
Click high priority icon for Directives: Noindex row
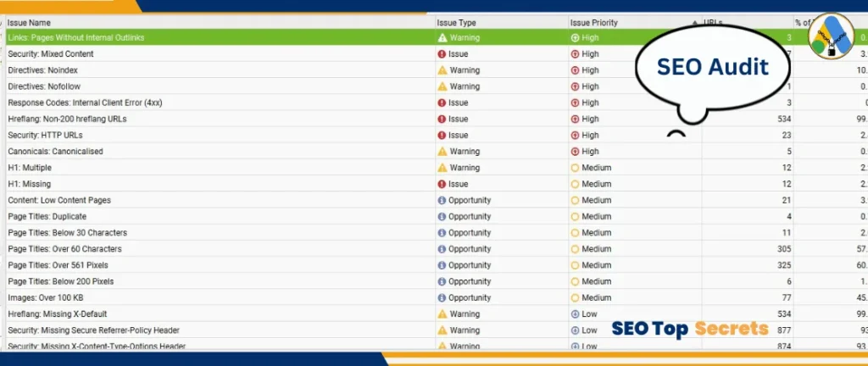[x=576, y=70]
